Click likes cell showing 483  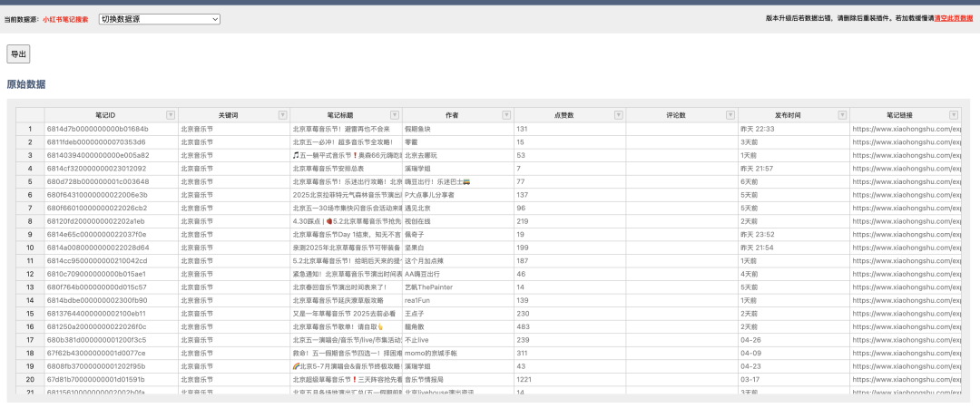pos(570,326)
